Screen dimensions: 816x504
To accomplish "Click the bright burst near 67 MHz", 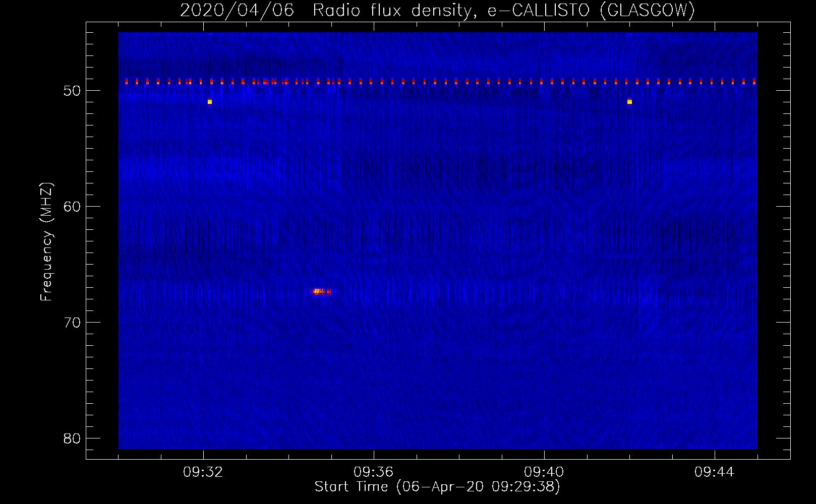I will point(321,291).
